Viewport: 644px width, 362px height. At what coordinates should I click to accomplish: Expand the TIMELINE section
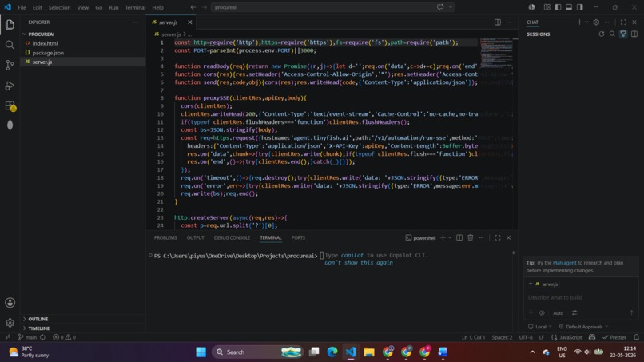point(38,328)
